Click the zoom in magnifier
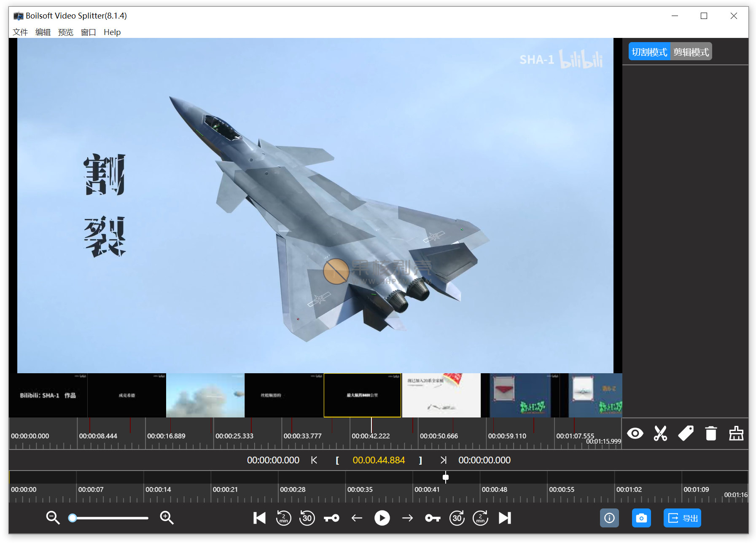 pos(167,518)
